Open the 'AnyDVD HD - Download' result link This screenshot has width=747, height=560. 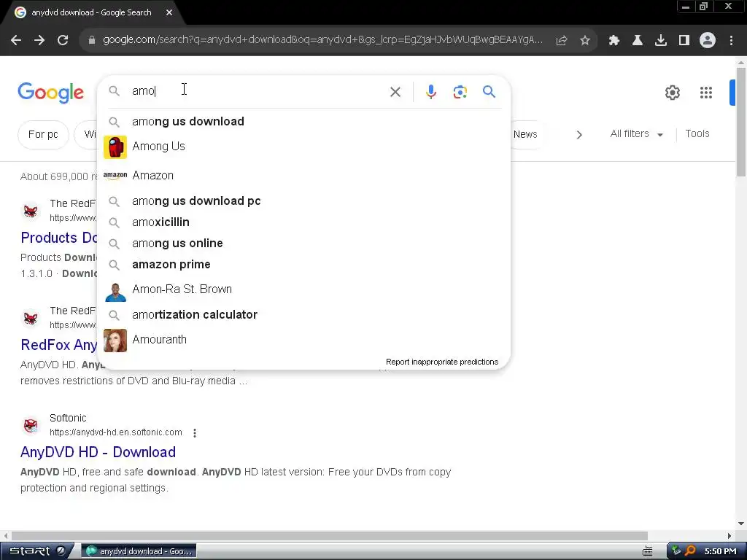(x=98, y=452)
